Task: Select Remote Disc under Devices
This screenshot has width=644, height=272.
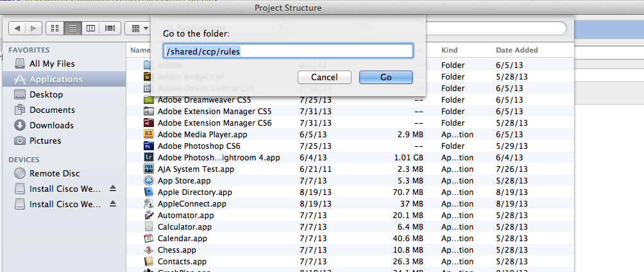Action: 55,173
